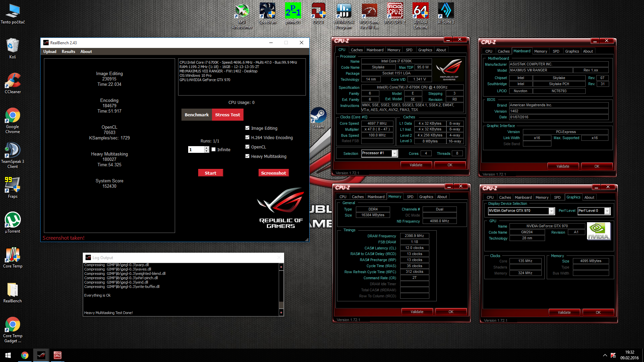Viewport: 644px width, 362px height.
Task: Open the MSI Afterburner desktop shortcut
Action: coord(242,16)
